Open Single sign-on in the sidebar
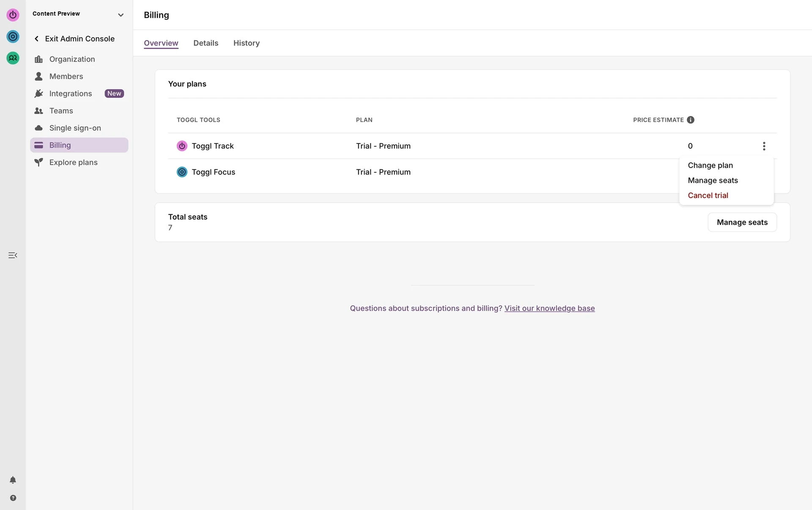The width and height of the screenshot is (812, 510). tap(79, 128)
